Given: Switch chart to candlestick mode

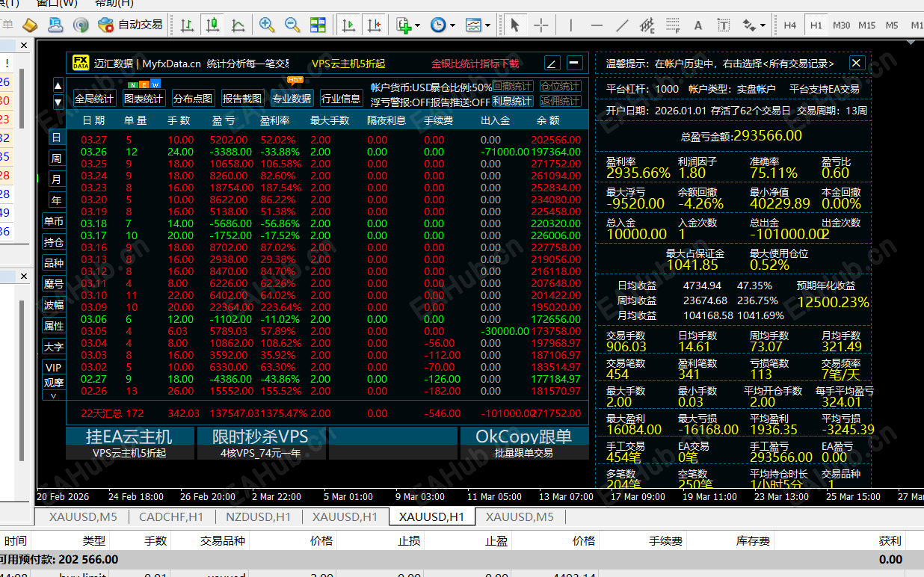Looking at the screenshot, I should click(x=212, y=25).
